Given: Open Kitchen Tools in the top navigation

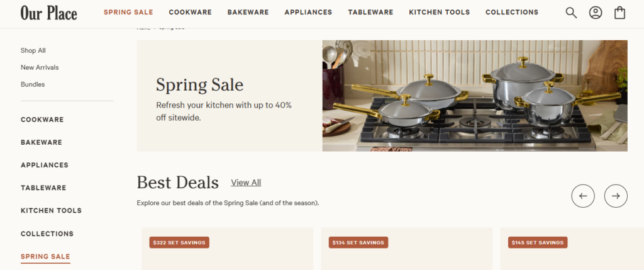Looking at the screenshot, I should [x=439, y=12].
